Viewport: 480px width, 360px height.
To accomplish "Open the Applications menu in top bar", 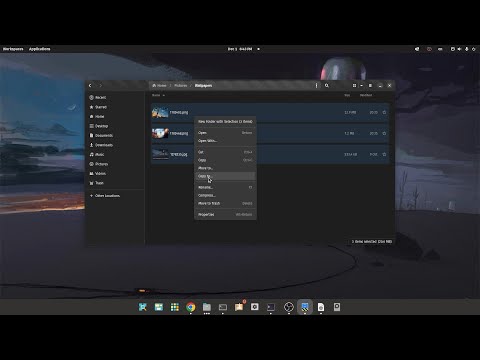I will coord(39,49).
